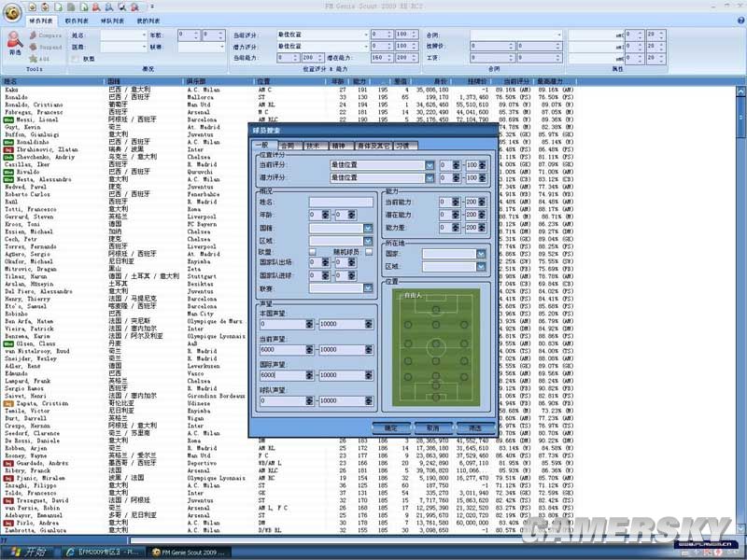Open the ribbon 国籍 dropdown
This screenshot has height=560, width=747.
click(144, 47)
